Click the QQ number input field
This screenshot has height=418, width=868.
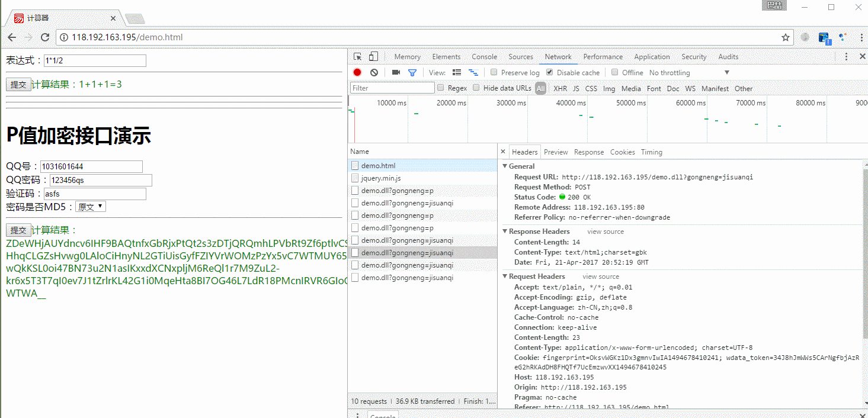91,166
